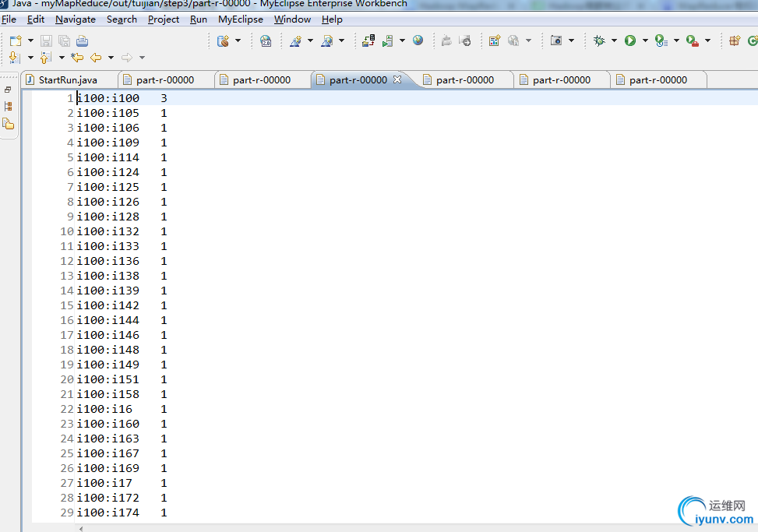Screen dimensions: 758x532
Task: Open the Help menu
Action: point(332,19)
